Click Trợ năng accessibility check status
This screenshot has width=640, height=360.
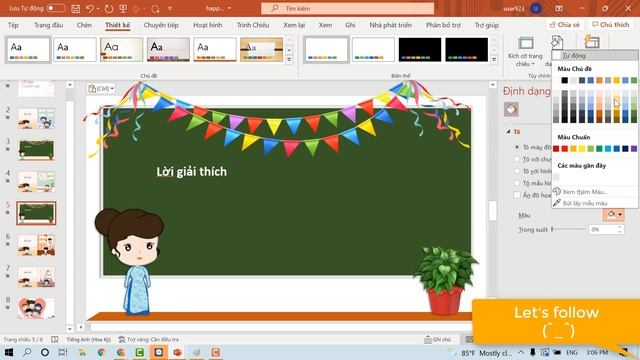coord(149,340)
